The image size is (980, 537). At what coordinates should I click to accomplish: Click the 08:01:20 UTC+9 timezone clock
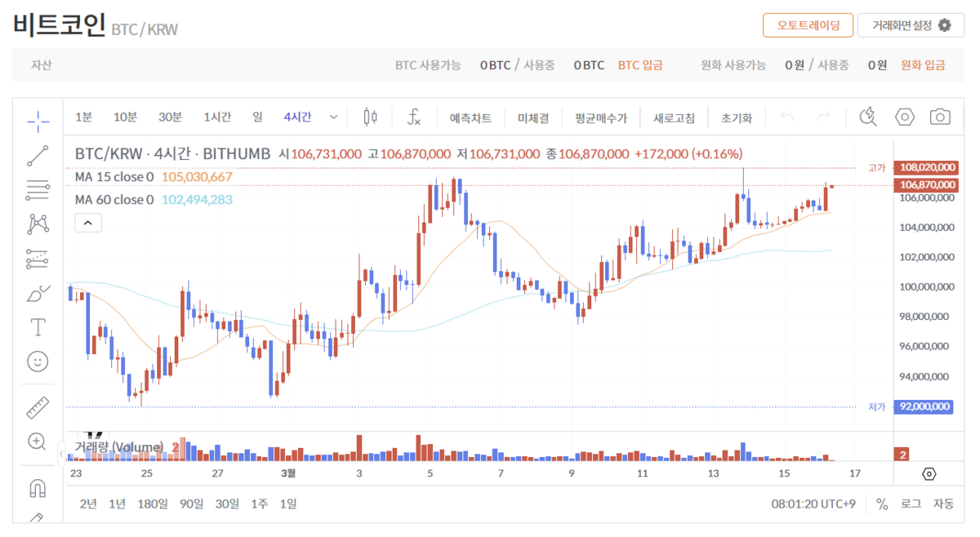(x=813, y=504)
